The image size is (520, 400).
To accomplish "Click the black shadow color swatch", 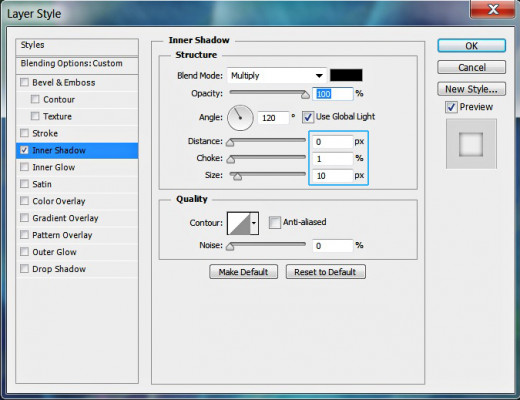I will 346,75.
